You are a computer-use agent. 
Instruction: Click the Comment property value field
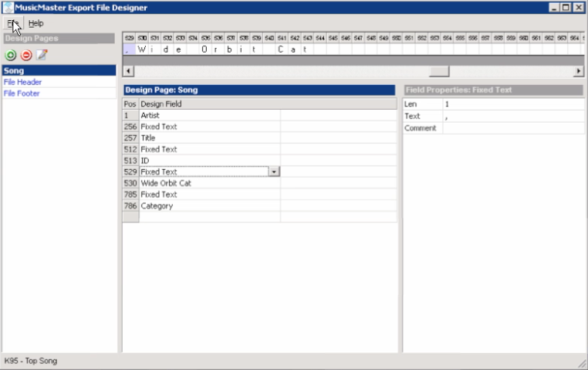(x=512, y=128)
